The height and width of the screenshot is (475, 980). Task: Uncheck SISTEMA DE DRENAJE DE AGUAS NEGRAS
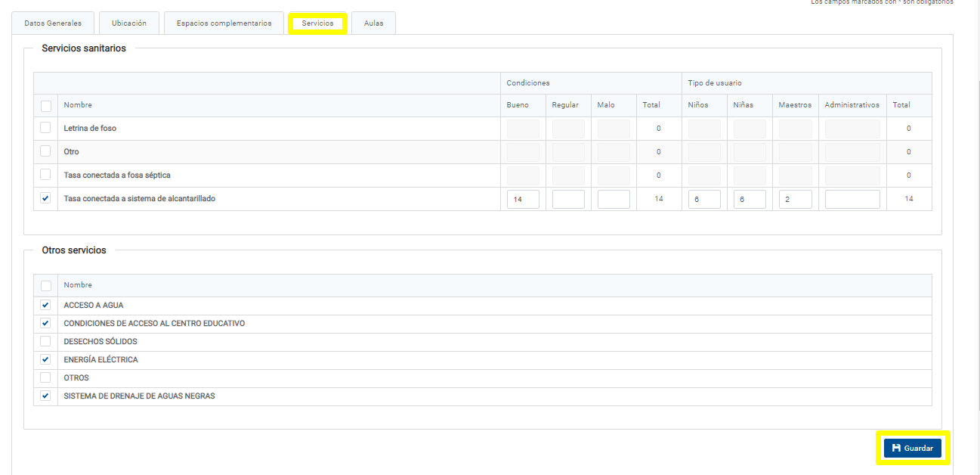click(x=45, y=396)
